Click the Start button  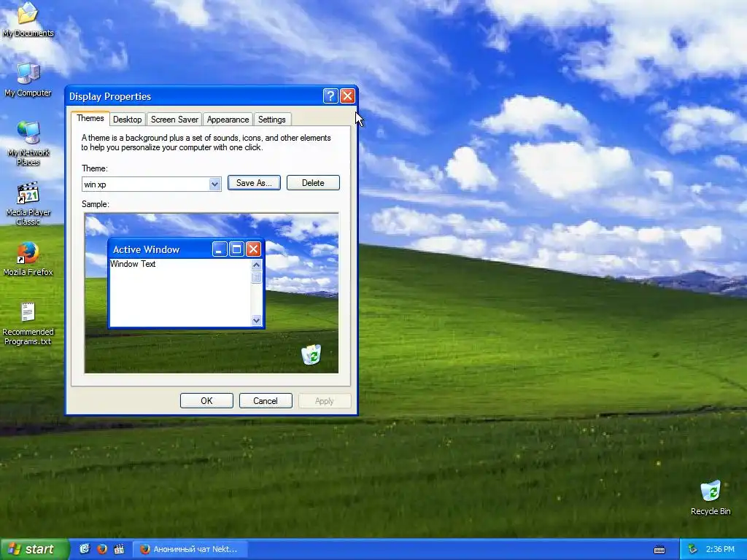click(x=34, y=549)
